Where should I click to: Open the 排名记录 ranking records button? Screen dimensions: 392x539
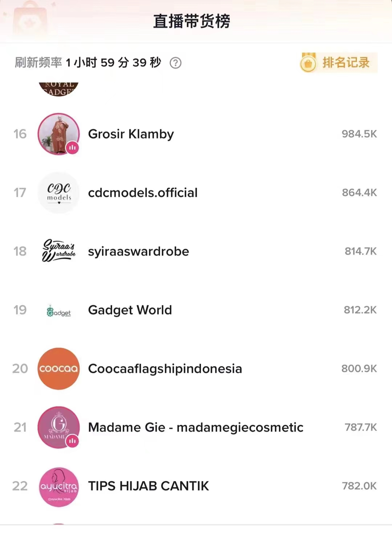coord(346,62)
